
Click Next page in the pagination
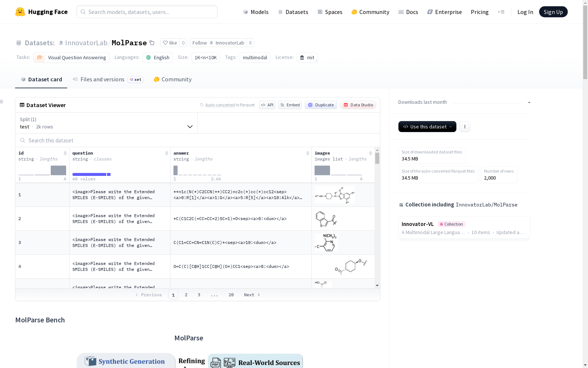coord(252,295)
